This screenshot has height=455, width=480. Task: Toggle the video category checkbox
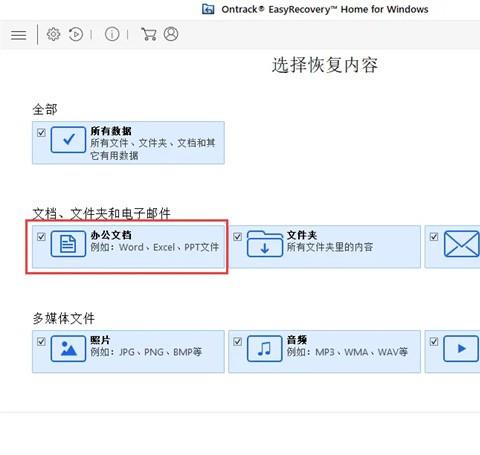434,342
